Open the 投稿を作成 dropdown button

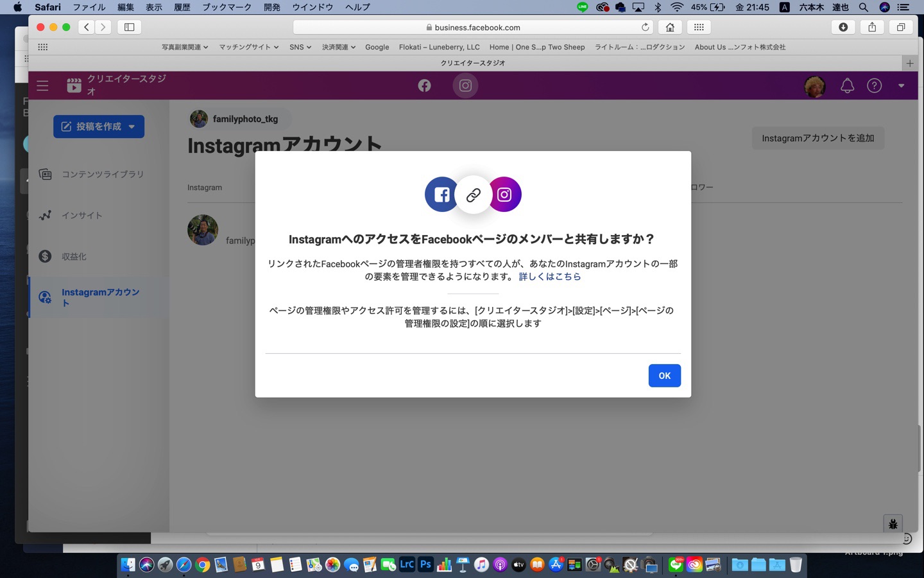(x=99, y=127)
